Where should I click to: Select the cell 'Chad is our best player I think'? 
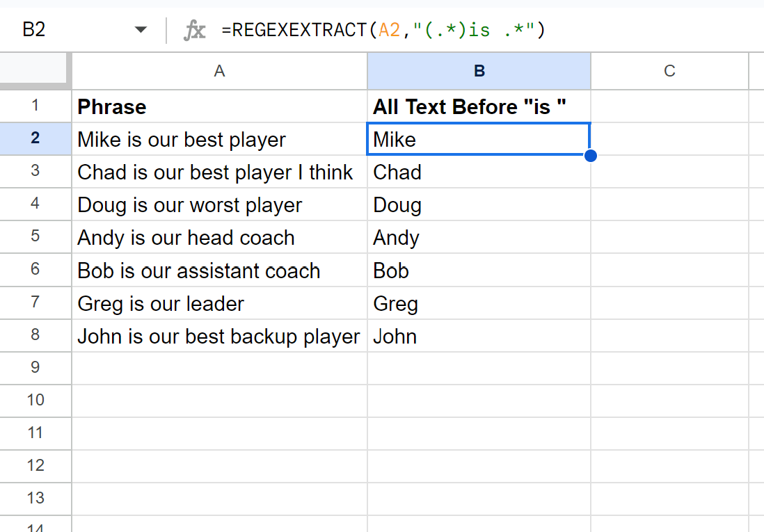coord(219,172)
